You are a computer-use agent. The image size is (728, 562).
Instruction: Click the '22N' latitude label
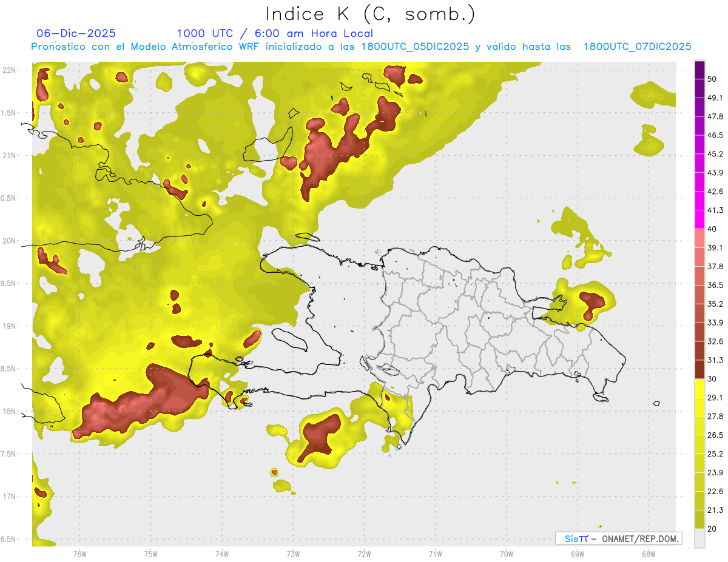click(x=9, y=70)
